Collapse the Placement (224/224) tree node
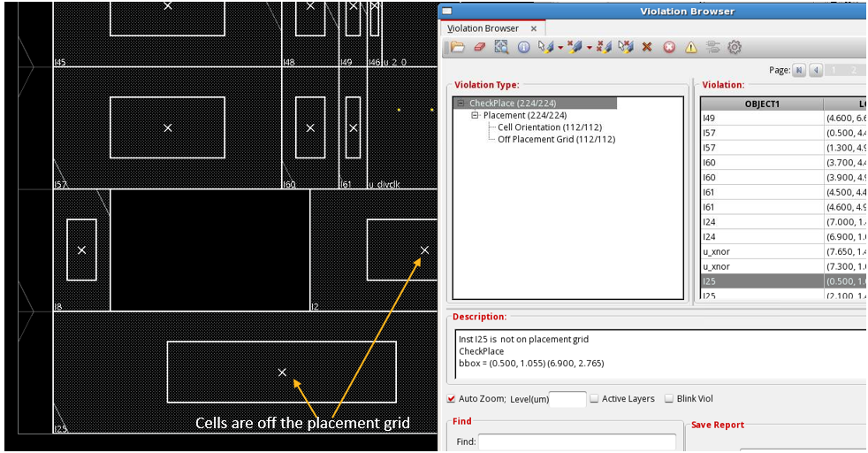 475,115
